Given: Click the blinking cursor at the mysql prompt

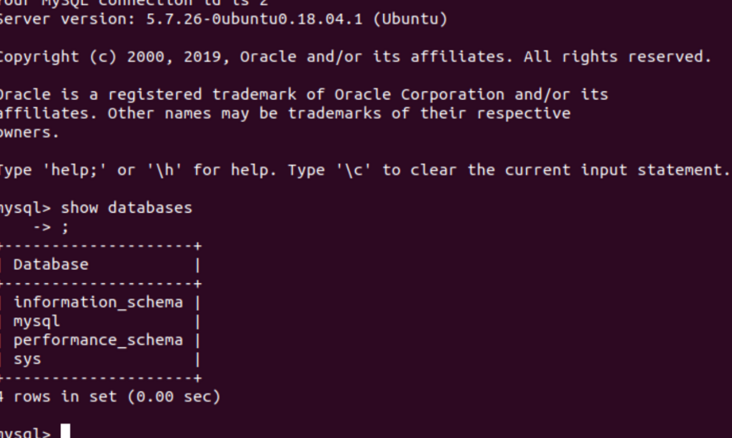Looking at the screenshot, I should (x=65, y=431).
